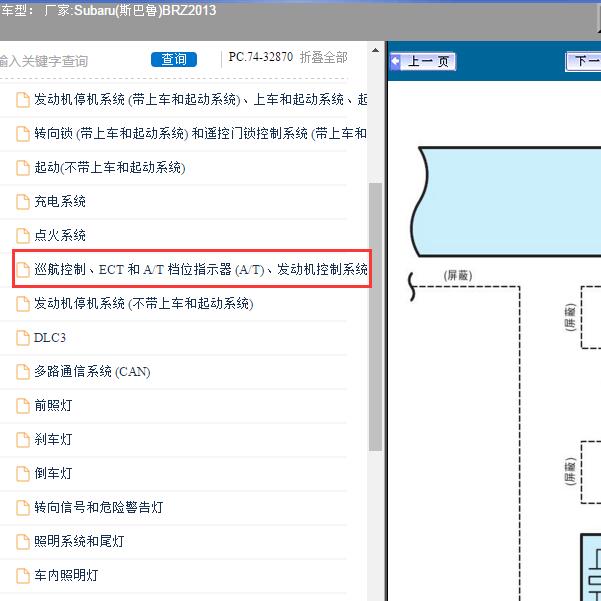Image resolution: width=601 pixels, height=601 pixels.
Task: Click document icon beside 前照灯
Action: (x=23, y=406)
